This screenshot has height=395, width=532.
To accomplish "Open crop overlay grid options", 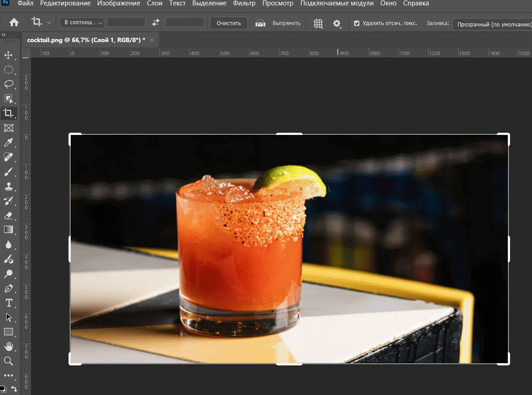I will [318, 23].
